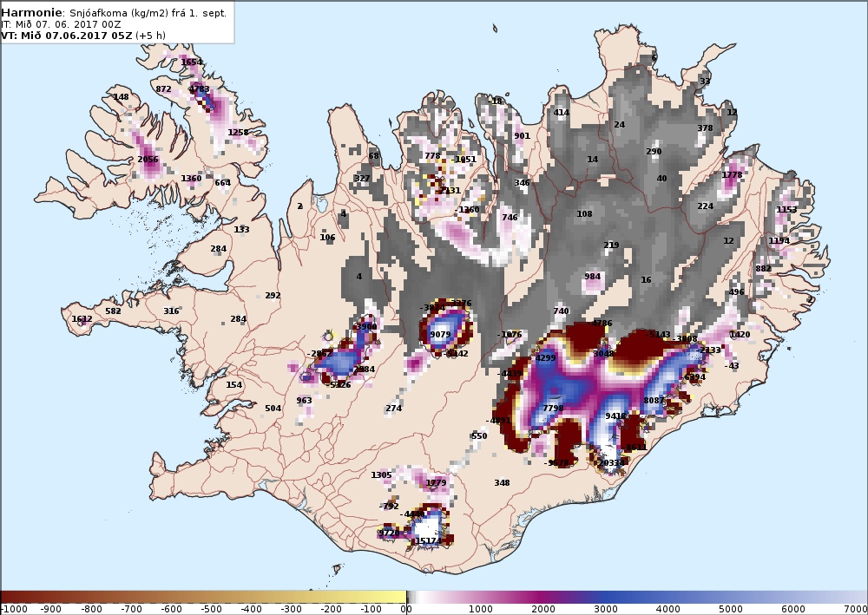Click the snow value 1654 in the Westfjords
This screenshot has height=615, width=868.
click(x=192, y=62)
